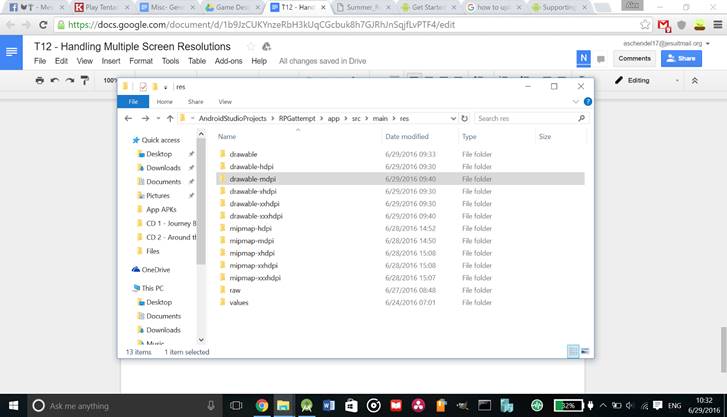This screenshot has width=727, height=417.
Task: Open OneDrive in navigation pane
Action: (x=151, y=269)
